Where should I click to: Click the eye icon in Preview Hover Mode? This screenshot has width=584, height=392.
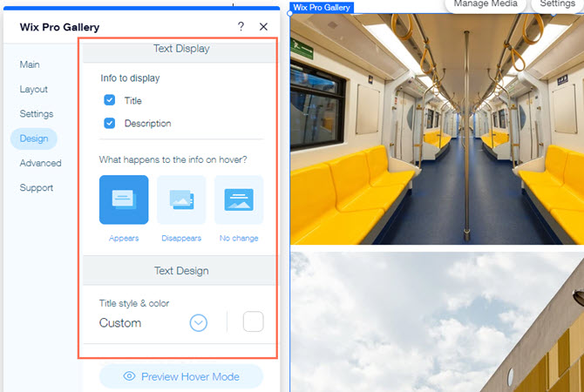pos(129,376)
